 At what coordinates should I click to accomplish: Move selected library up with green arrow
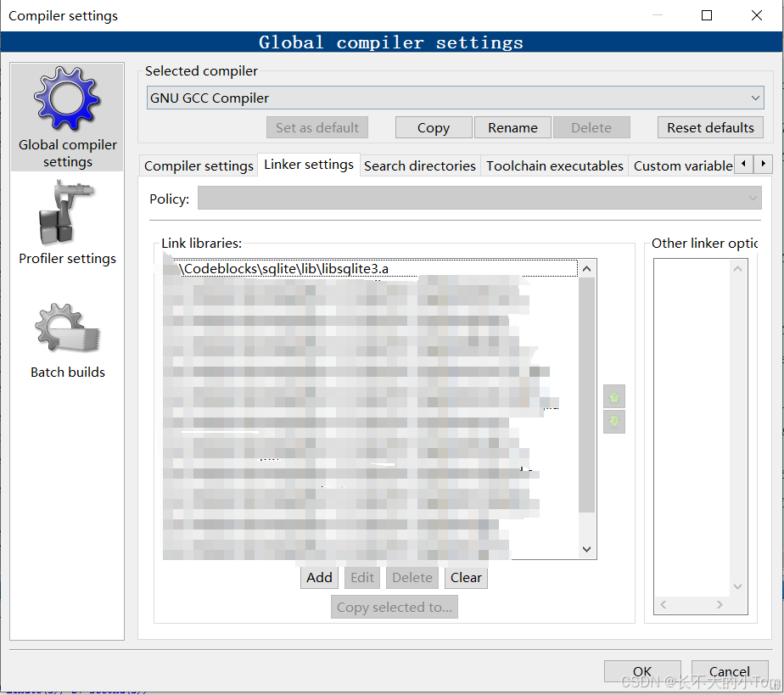tap(613, 395)
